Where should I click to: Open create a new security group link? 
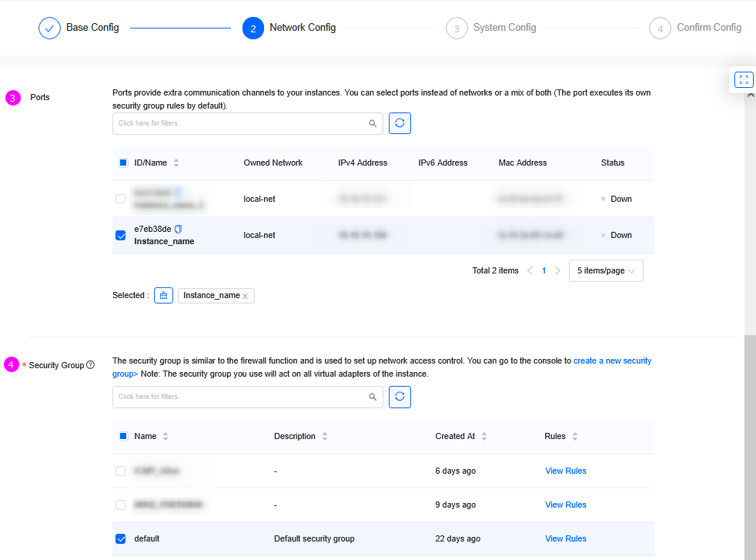pos(612,360)
